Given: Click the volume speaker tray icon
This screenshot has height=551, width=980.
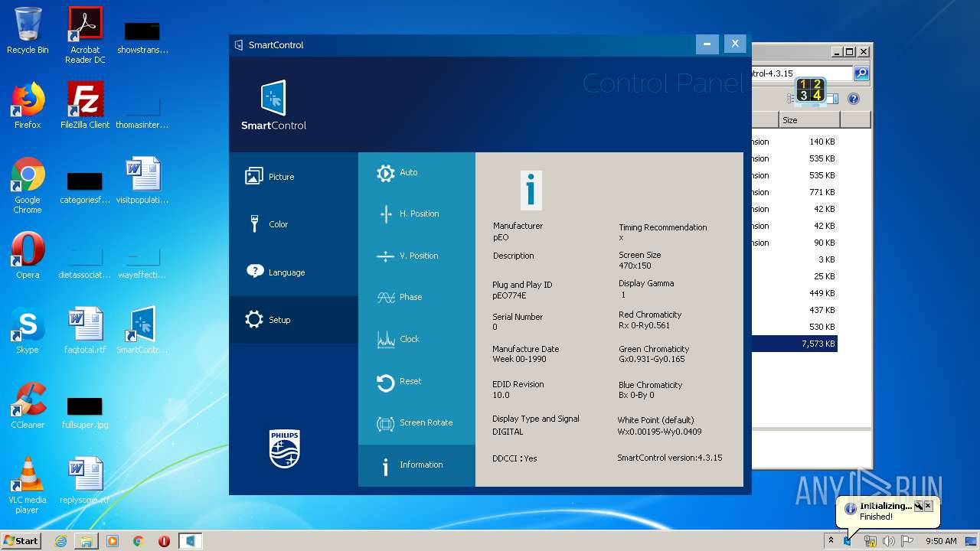Looking at the screenshot, I should (888, 541).
